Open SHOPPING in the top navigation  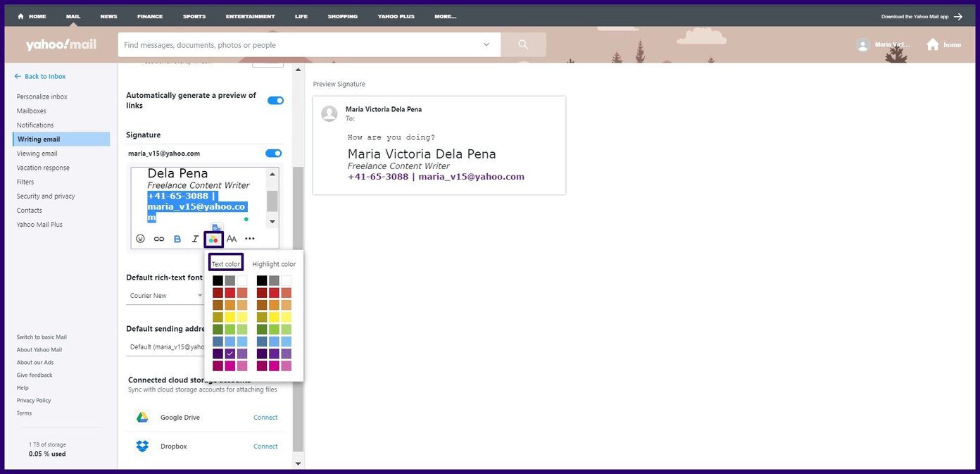coord(342,16)
